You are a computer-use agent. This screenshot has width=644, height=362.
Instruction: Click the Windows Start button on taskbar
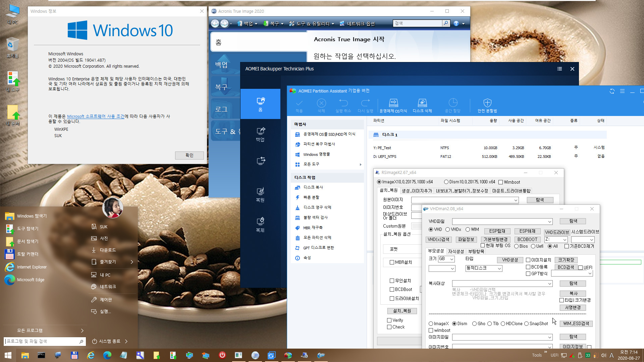click(8, 355)
